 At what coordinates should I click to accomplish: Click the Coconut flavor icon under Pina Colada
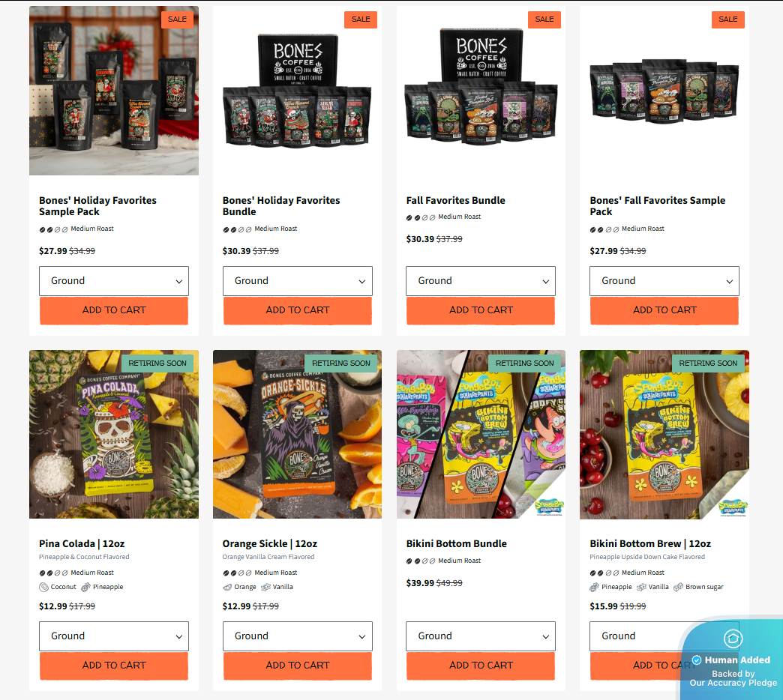[x=44, y=588]
